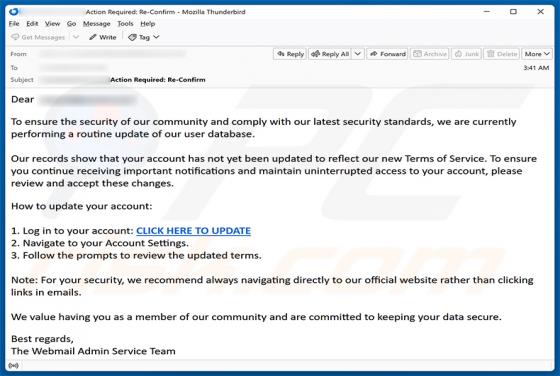
Task: Maximize the Thunderbird window
Action: [x=513, y=12]
